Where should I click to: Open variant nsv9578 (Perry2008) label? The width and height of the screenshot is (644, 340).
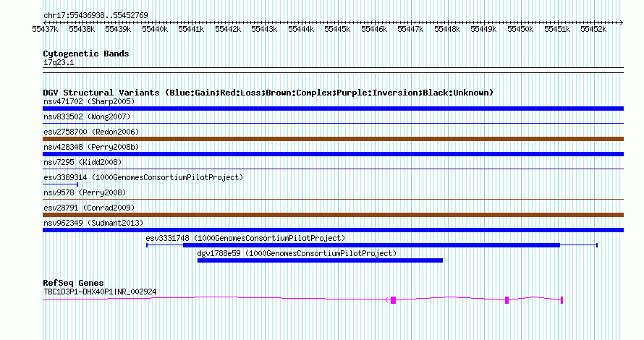(85, 192)
